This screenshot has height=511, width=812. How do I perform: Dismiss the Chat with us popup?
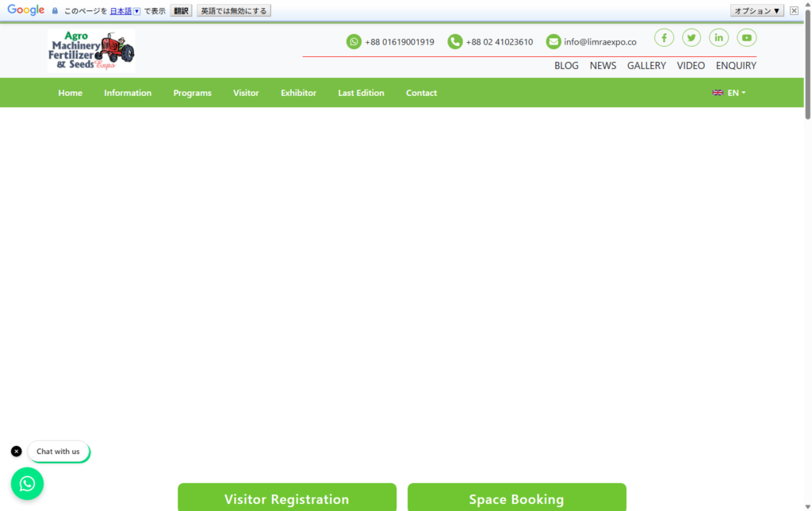click(x=17, y=451)
